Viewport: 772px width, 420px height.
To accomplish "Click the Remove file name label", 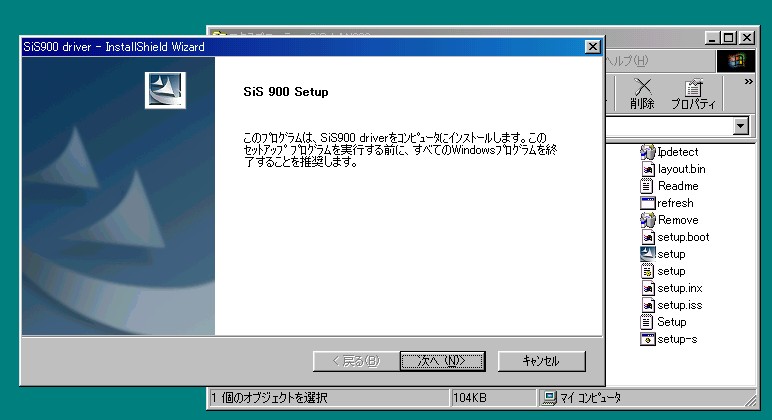I will point(678,220).
